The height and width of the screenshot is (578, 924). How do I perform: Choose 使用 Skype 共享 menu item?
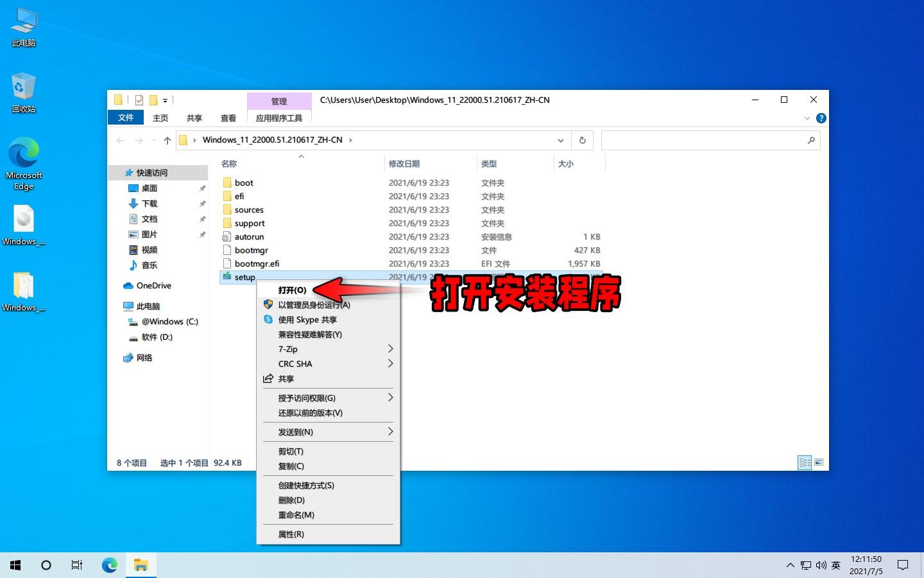[328, 320]
